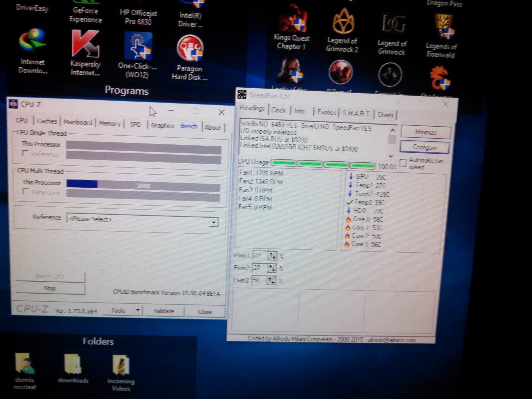Enable the Automatic fan speed checkbox
532x399 pixels.
403,163
